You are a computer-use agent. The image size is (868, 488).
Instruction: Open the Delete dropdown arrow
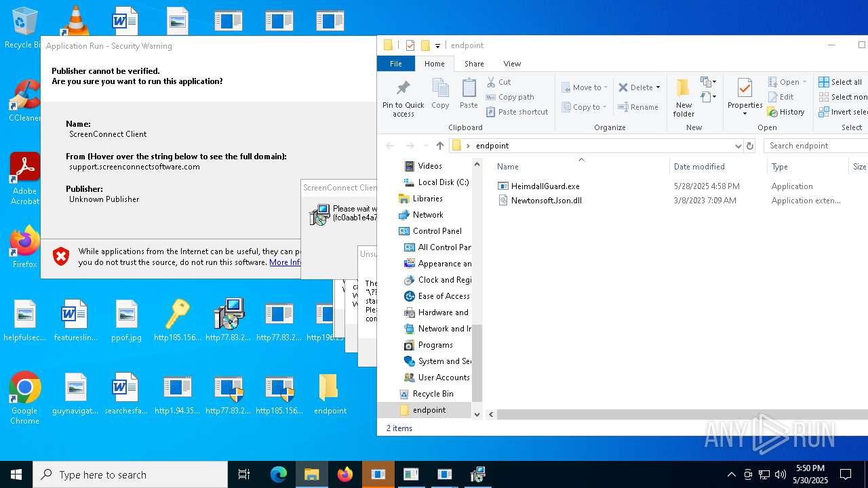point(658,87)
